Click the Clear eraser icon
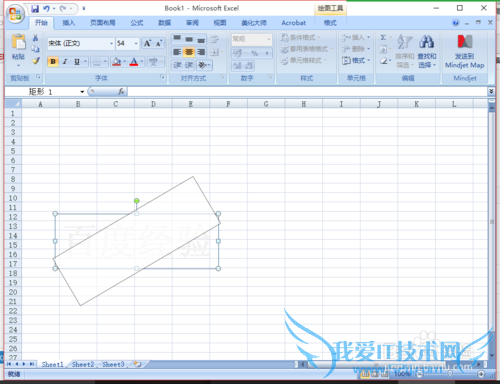 click(384, 61)
